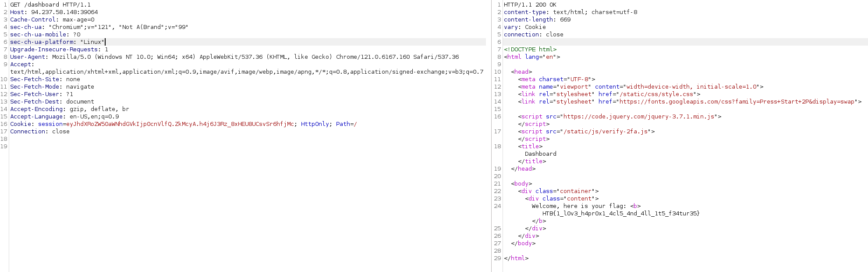Click the div class="content" tag
868x272 pixels.
(562, 199)
